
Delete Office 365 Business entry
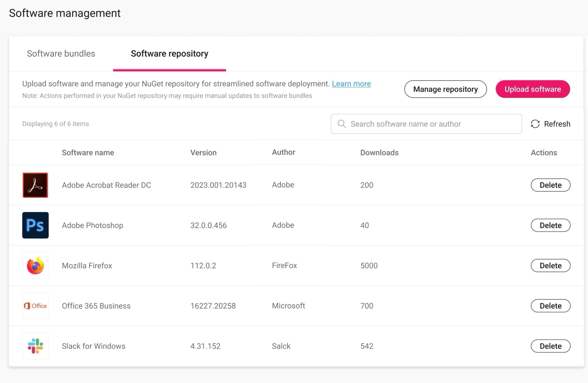[x=550, y=306]
